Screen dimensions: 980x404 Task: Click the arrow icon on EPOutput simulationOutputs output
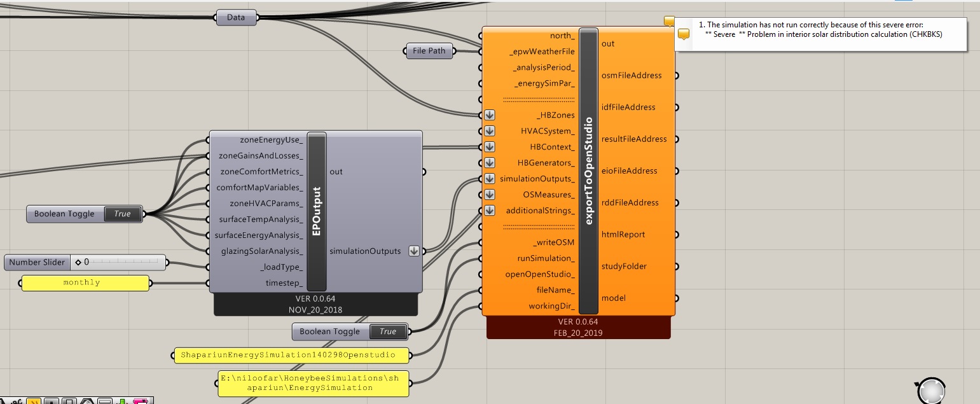[414, 251]
